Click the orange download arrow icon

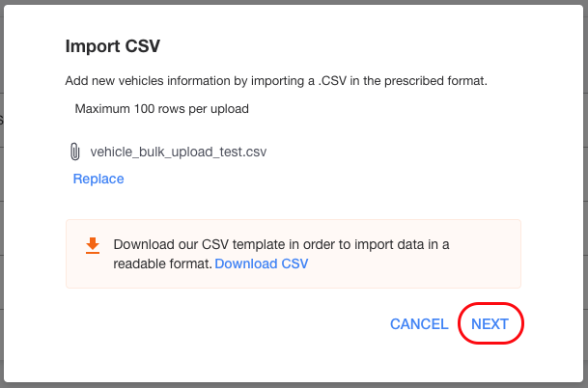93,245
